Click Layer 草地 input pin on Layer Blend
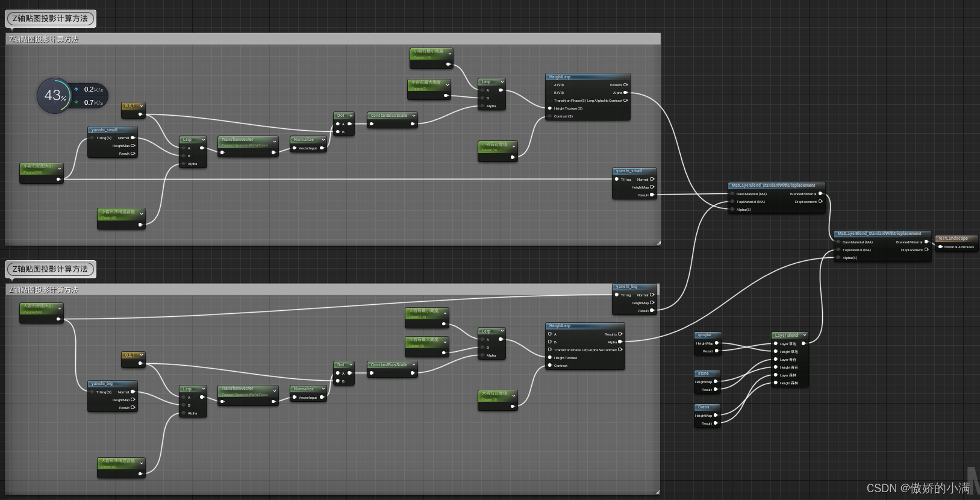Image resolution: width=980 pixels, height=500 pixels. point(776,344)
